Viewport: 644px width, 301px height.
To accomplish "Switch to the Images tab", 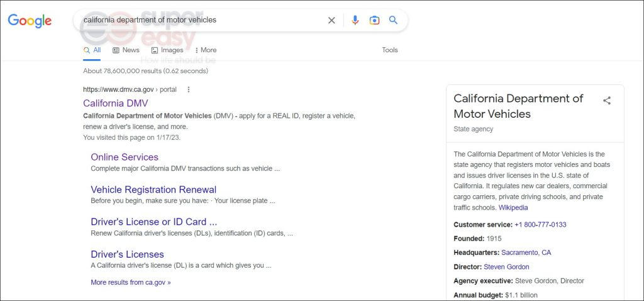I will click(167, 50).
